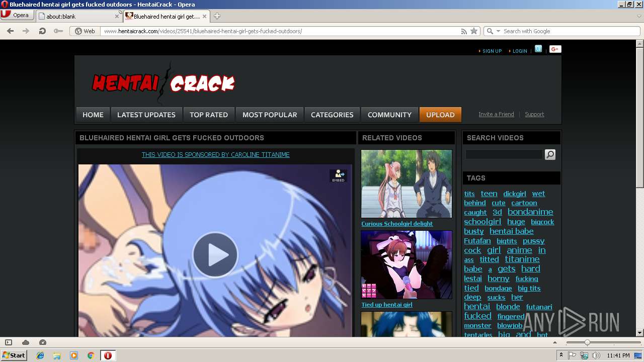Open the CATEGORIES navigation item
Screen dimensions: 644x362
point(332,115)
